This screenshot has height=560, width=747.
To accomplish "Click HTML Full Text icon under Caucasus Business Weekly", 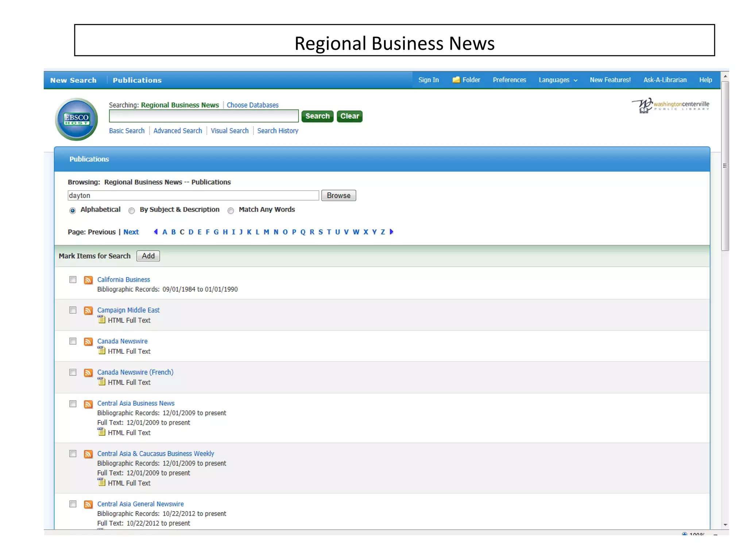I will (101, 482).
